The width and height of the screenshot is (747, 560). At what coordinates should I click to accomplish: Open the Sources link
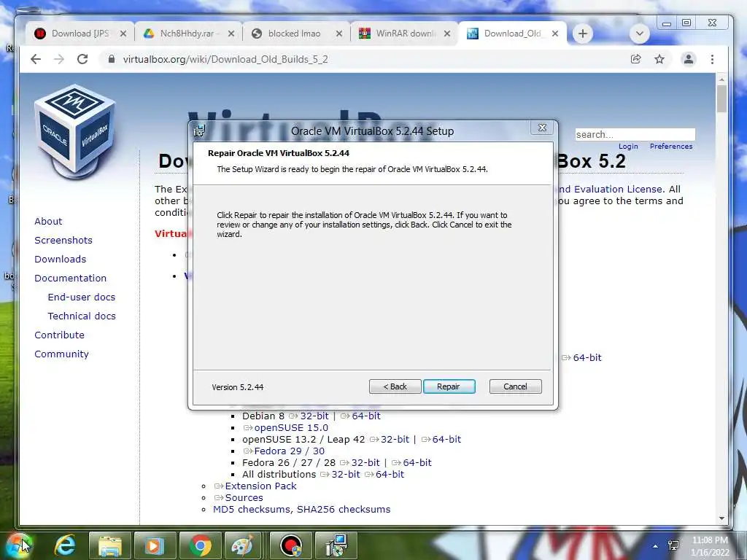(x=244, y=497)
